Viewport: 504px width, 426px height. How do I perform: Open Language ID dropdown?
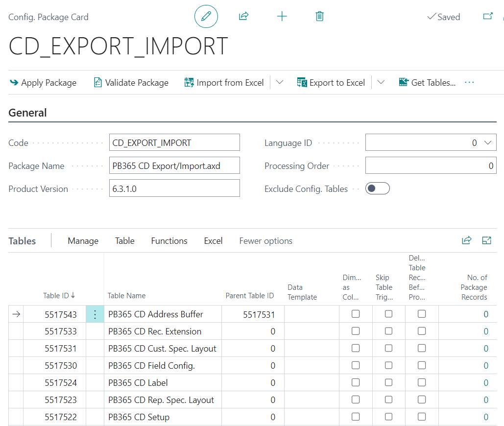click(488, 142)
